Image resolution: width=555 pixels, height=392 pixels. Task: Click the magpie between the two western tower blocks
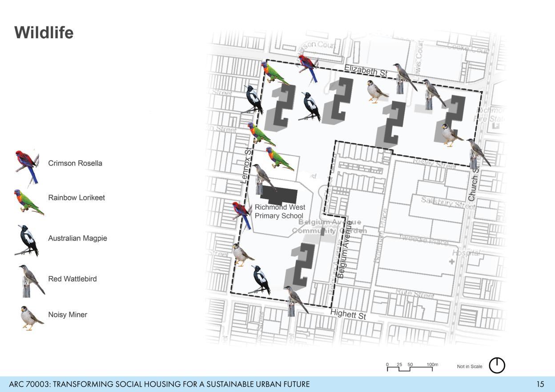(x=310, y=107)
